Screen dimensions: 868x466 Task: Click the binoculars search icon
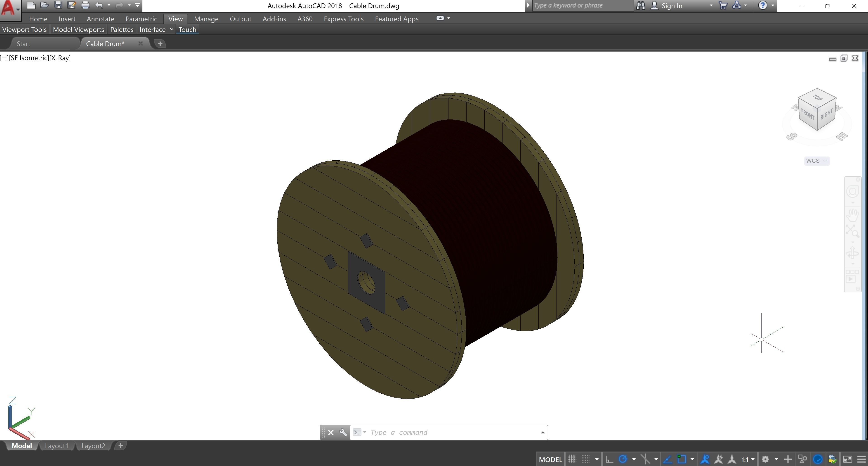coord(641,5)
